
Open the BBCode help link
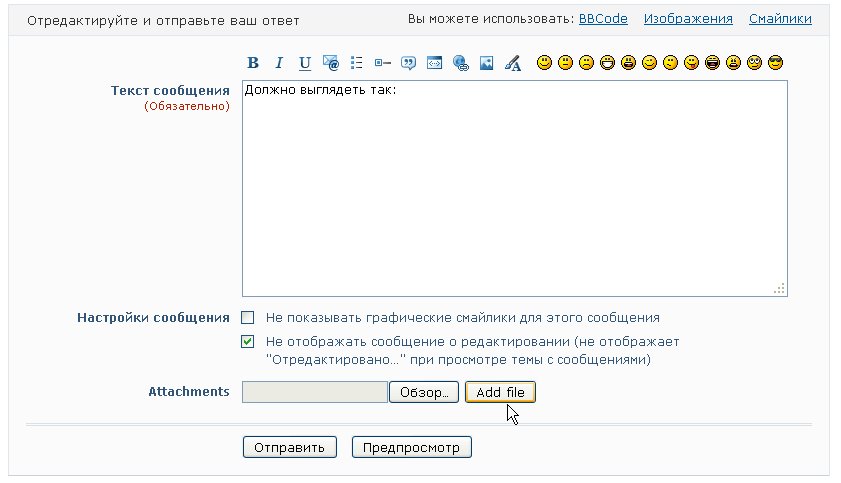pos(603,19)
